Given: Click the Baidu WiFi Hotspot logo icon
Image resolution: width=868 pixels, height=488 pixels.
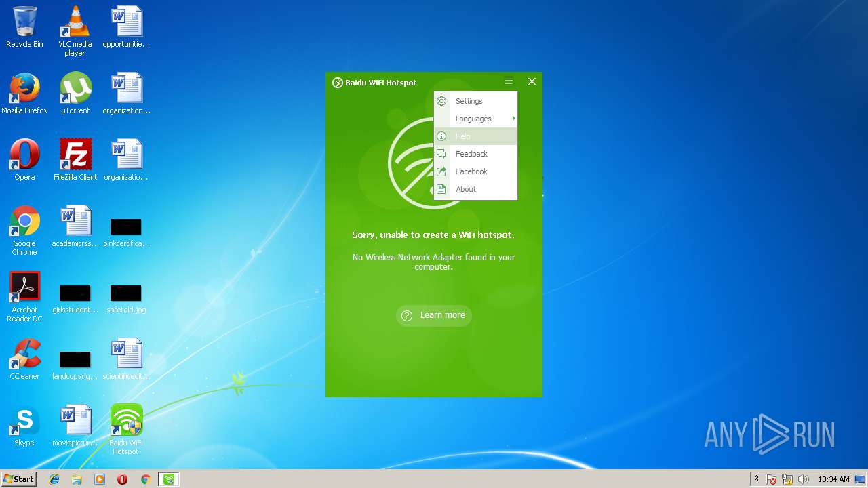Looking at the screenshot, I should [x=338, y=83].
